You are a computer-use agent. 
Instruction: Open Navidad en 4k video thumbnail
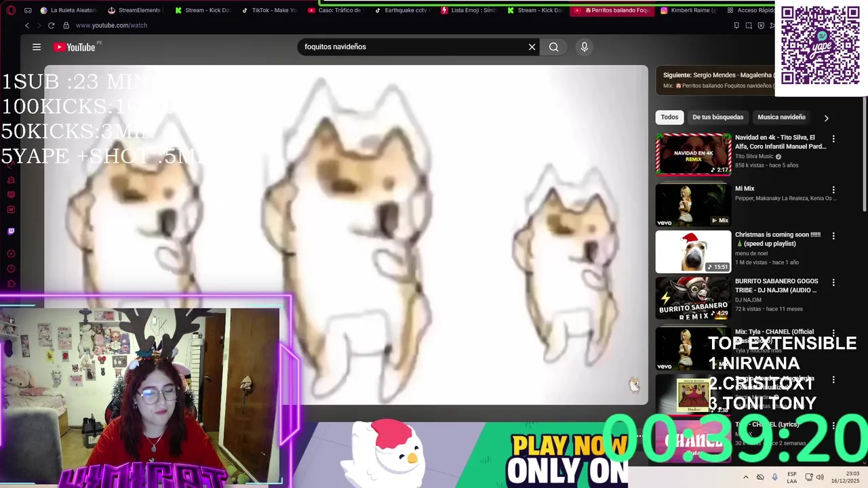pos(693,155)
